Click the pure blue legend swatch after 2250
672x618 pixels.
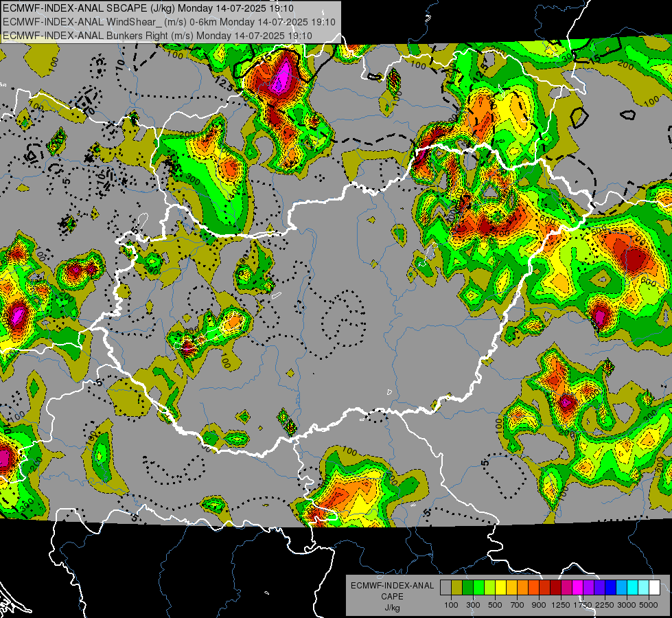pos(611,587)
